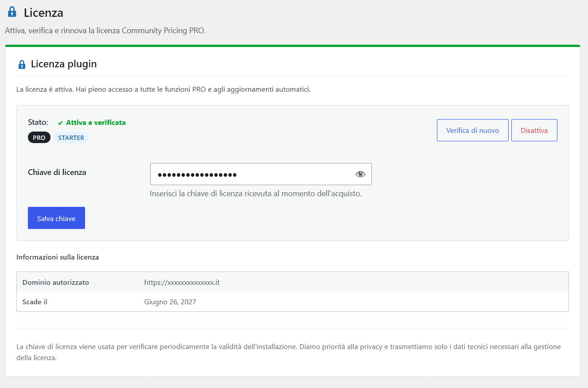This screenshot has width=588, height=388.
Task: Click the STARTER badge
Action: [x=71, y=138]
